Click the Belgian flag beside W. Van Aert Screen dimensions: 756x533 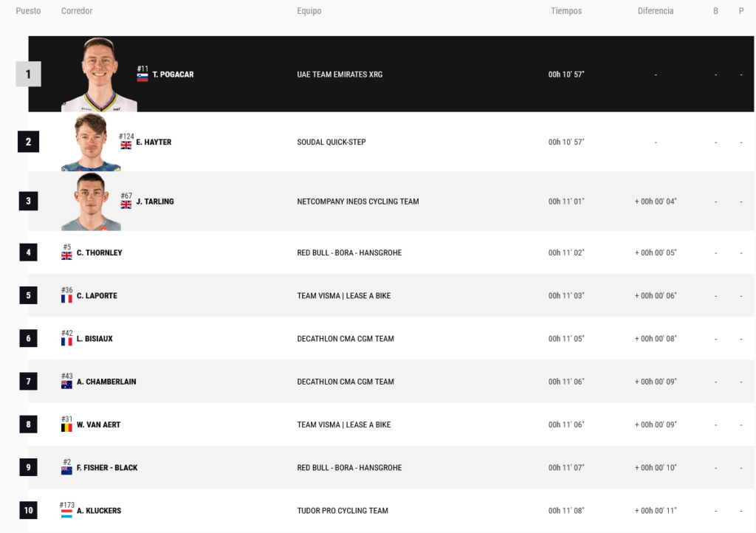pos(66,427)
